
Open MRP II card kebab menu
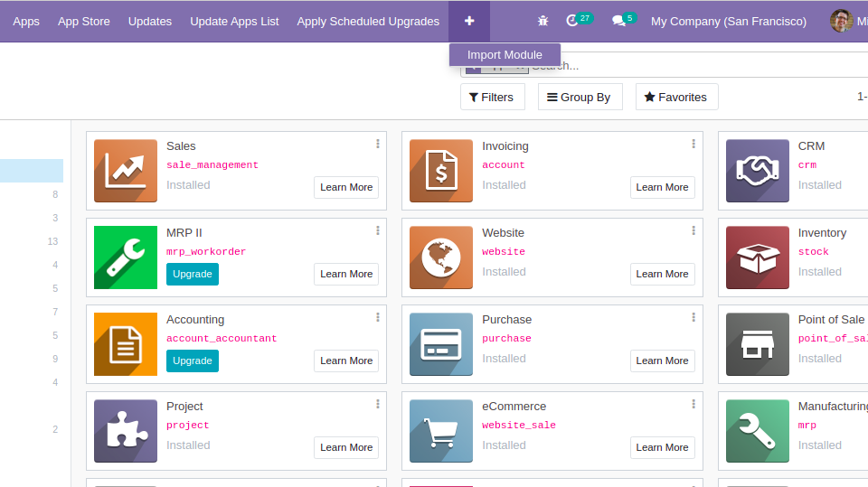click(378, 230)
